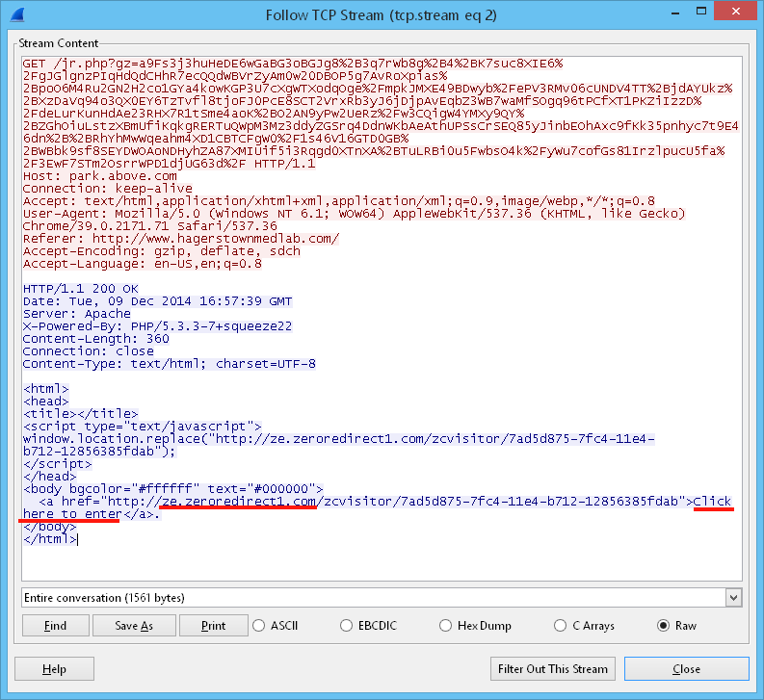Click the Server: Apache line
Image resolution: width=764 pixels, height=700 pixels.
77,314
